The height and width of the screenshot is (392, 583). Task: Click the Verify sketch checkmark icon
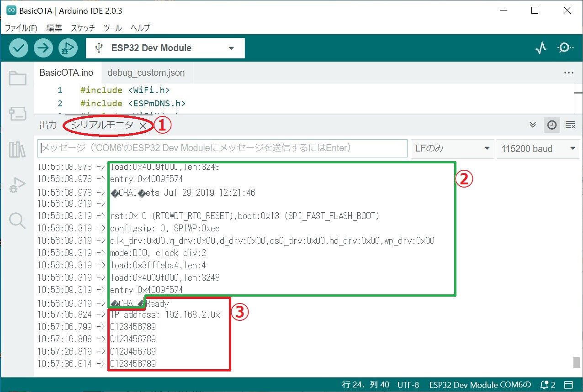18,47
